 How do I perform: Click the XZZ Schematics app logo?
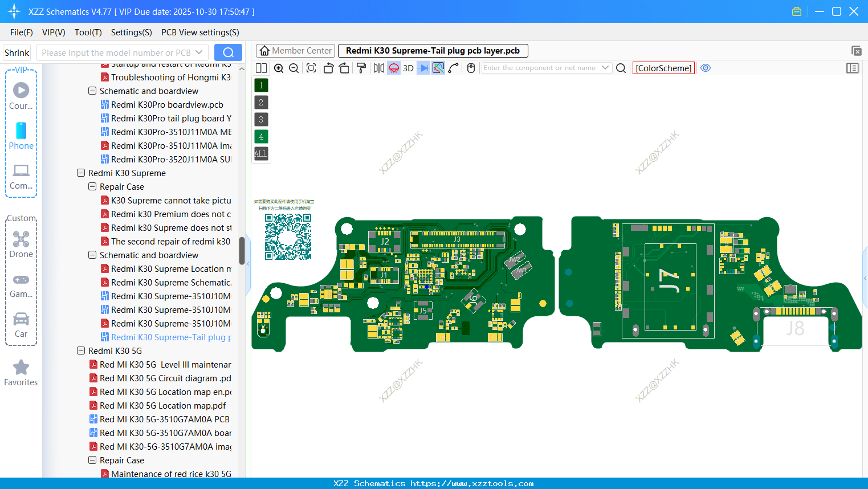14,11
